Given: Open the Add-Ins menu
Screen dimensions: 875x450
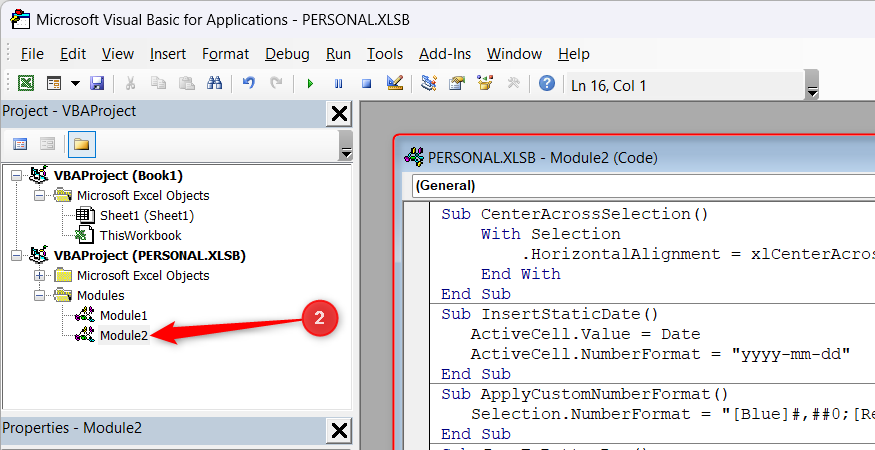Looking at the screenshot, I should coord(445,54).
